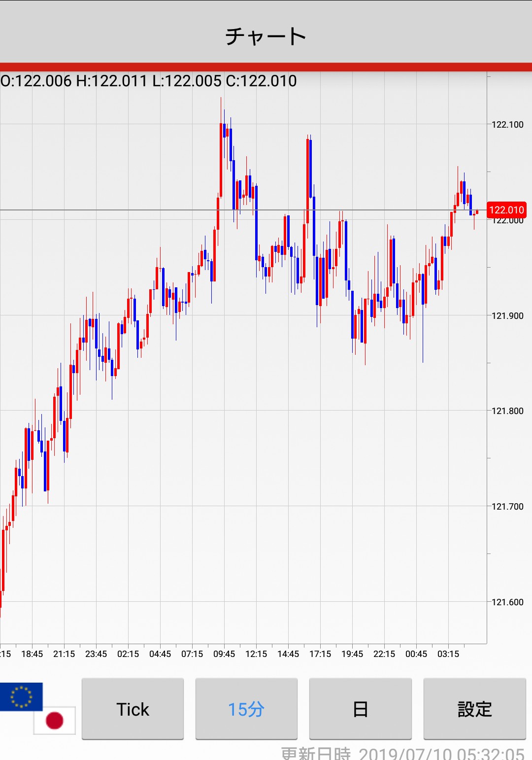Tap the チャート title header

tap(266, 36)
